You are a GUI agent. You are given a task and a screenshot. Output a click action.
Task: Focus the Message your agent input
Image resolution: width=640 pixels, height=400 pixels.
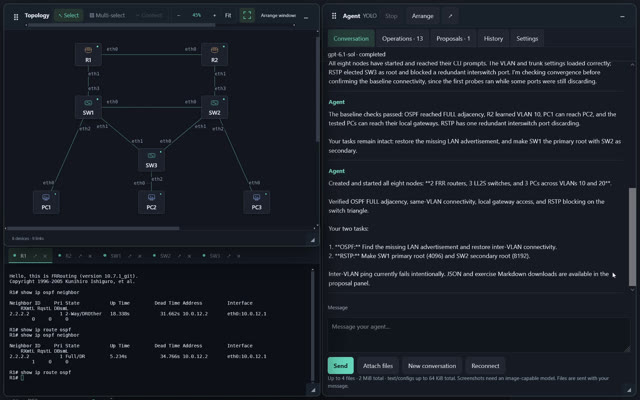coord(478,335)
